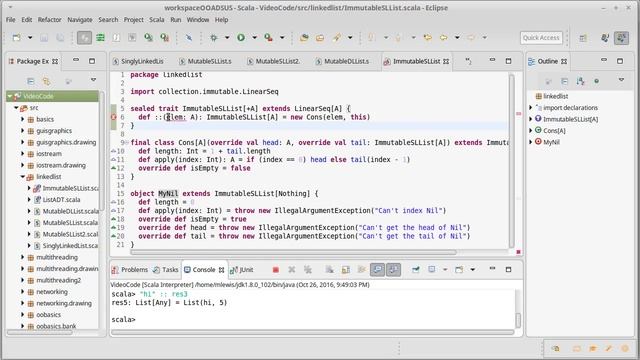
Task: Click the Pin Console icon
Action: click(416, 269)
